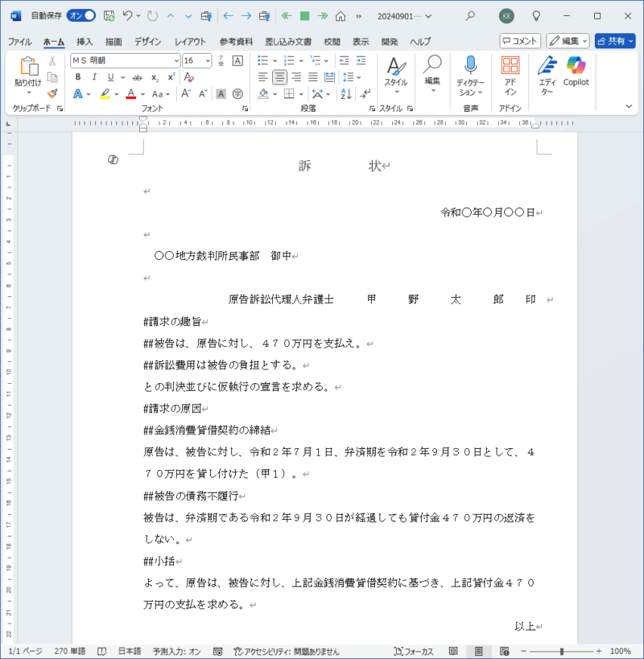Screen dimensions: 644x659
Task: Click the コメント button
Action: coord(520,41)
